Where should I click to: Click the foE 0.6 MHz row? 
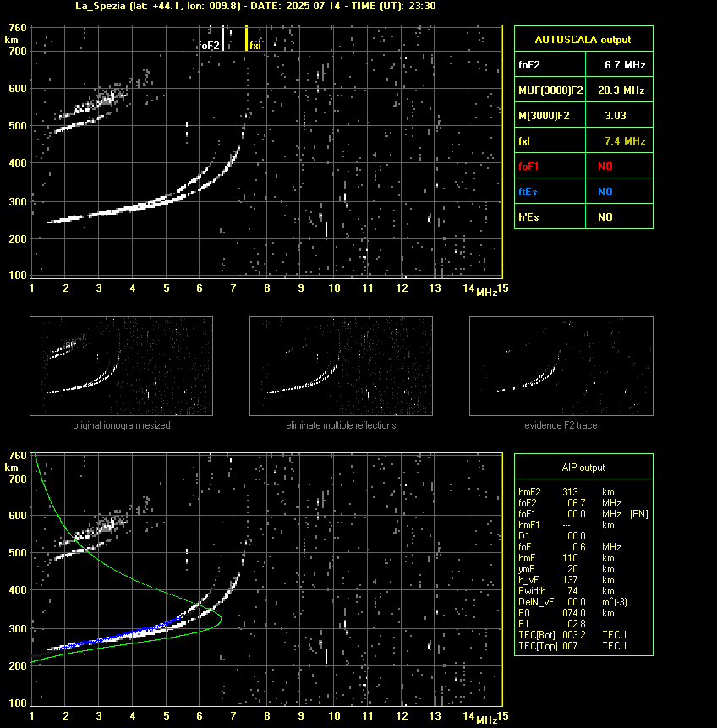pos(570,547)
